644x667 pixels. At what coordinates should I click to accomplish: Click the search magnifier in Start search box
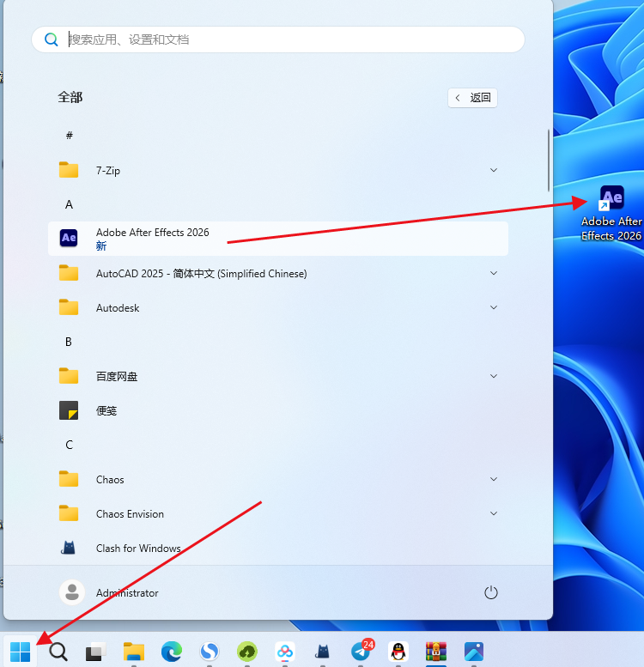tap(51, 39)
